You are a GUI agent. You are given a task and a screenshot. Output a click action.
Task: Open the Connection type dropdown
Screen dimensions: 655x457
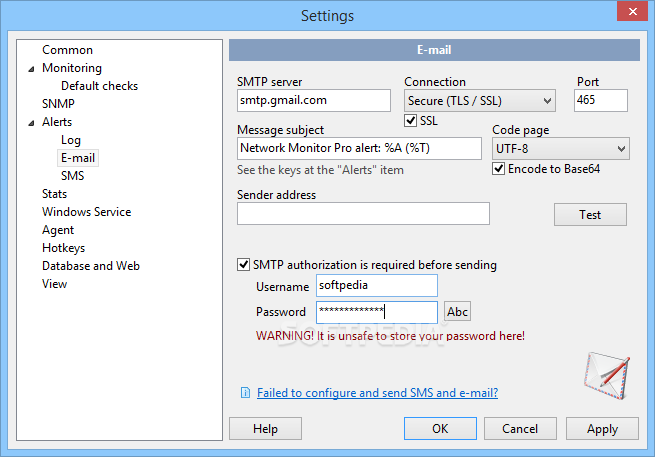(480, 101)
